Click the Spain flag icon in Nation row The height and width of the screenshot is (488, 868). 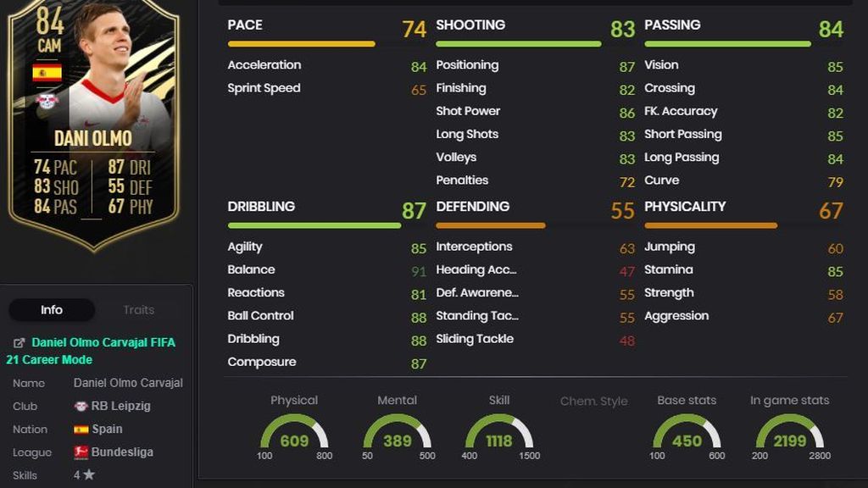(81, 430)
